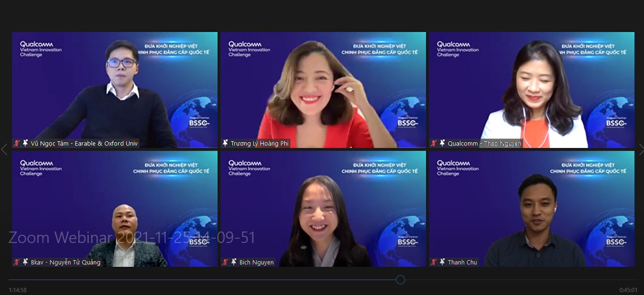Click name label 'Vũ Ngọc Tâm - Earable & Oxford Univ'
This screenshot has height=295, width=644.
pyautogui.click(x=84, y=143)
